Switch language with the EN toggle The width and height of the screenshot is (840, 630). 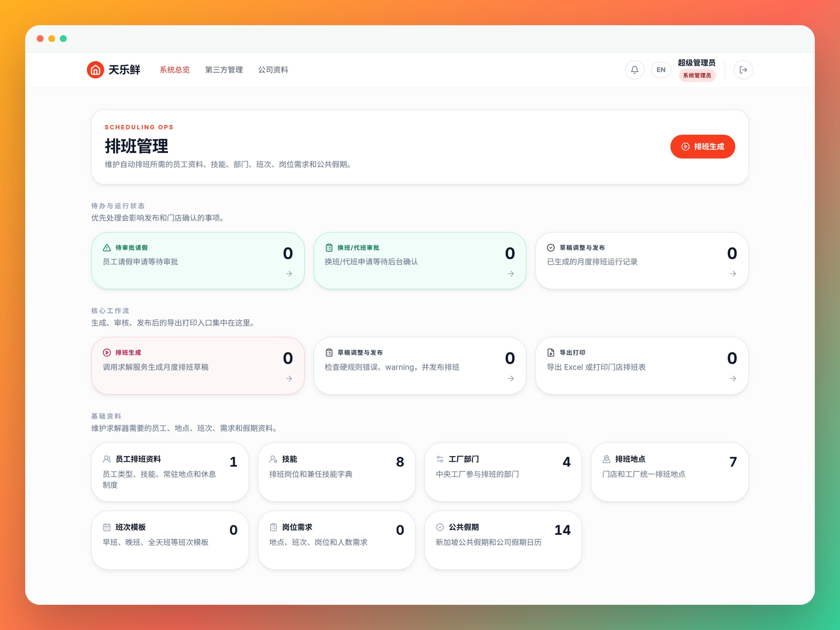click(661, 70)
